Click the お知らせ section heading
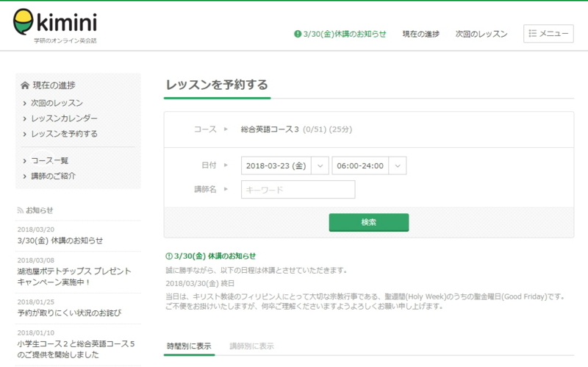The width and height of the screenshot is (588, 367). click(x=40, y=210)
